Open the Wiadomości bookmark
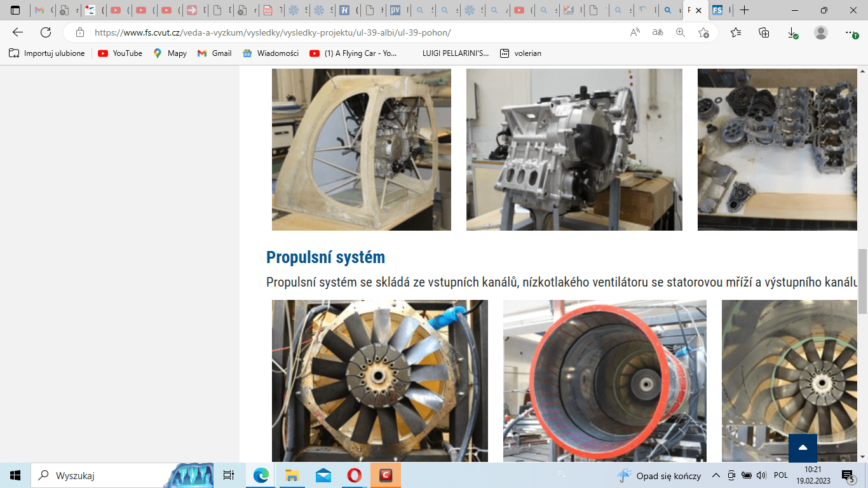 click(x=271, y=53)
